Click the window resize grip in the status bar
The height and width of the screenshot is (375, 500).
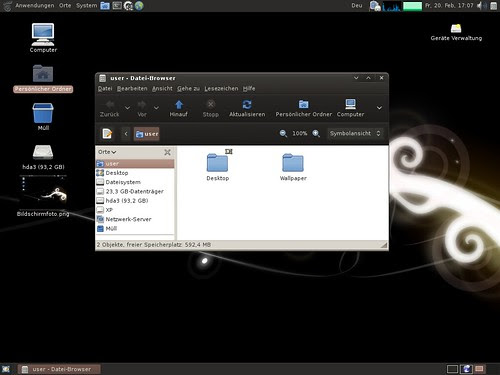click(384, 245)
